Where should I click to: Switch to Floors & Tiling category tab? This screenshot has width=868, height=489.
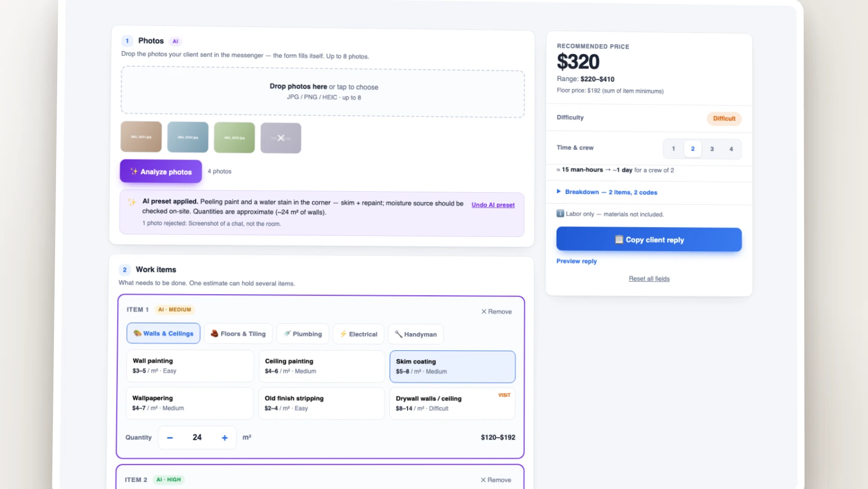pos(238,334)
